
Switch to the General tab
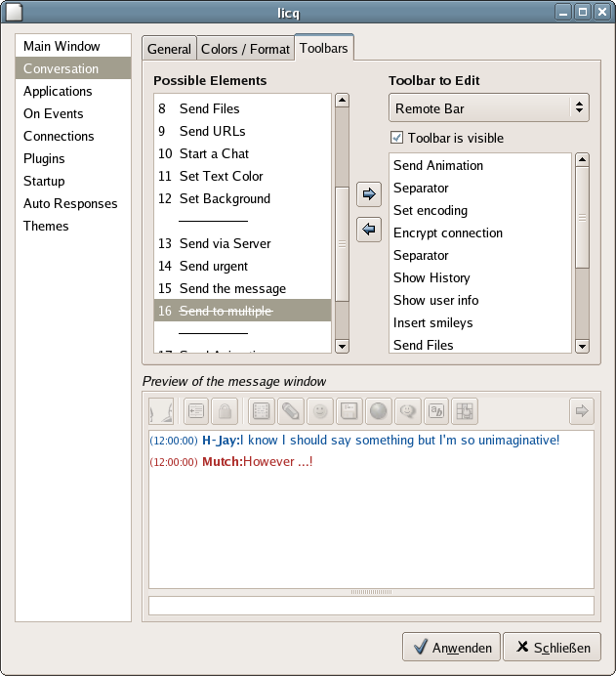click(169, 49)
